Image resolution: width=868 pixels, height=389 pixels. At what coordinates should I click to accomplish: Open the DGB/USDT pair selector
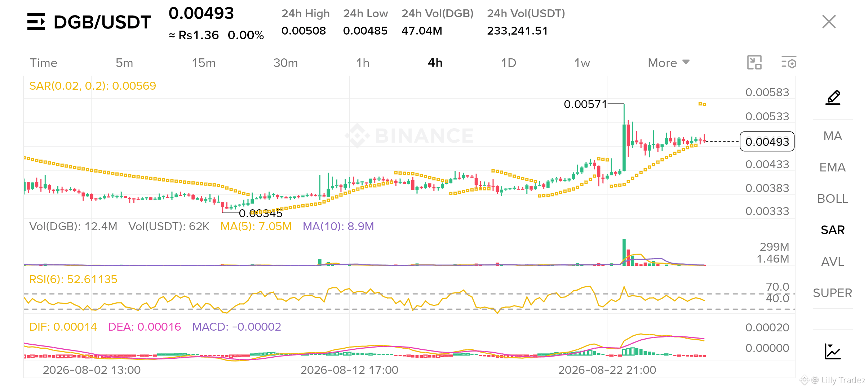(x=102, y=22)
